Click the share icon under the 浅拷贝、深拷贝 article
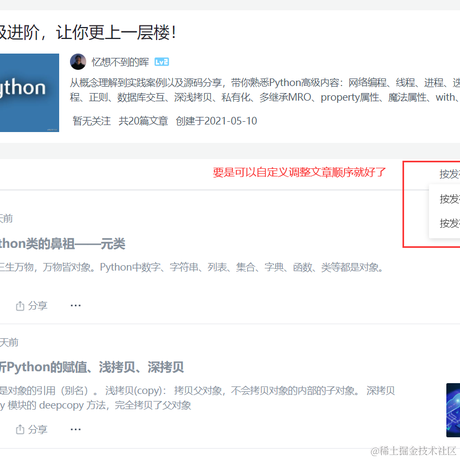Image resolution: width=460 pixels, height=460 pixels. pyautogui.click(x=20, y=429)
